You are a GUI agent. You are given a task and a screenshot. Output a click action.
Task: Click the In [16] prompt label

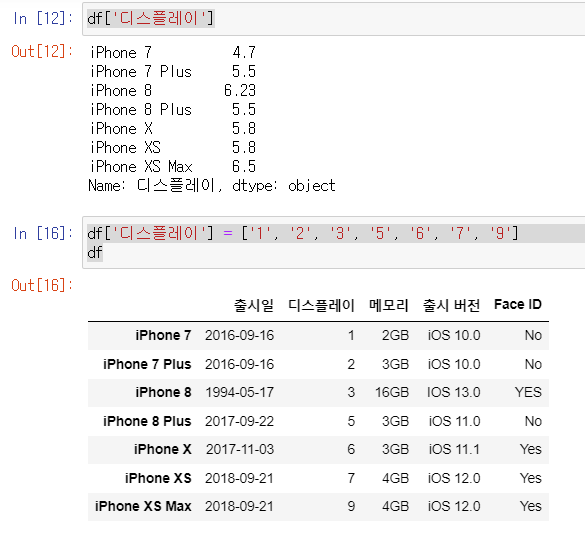(43, 233)
